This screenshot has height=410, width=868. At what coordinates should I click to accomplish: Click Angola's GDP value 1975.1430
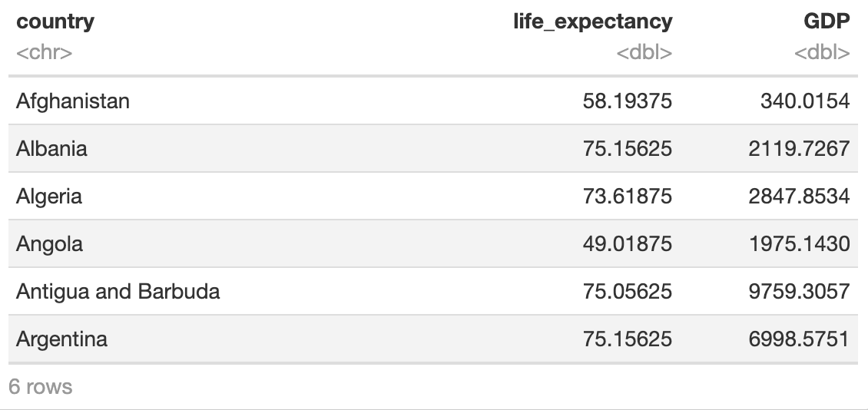coord(799,243)
